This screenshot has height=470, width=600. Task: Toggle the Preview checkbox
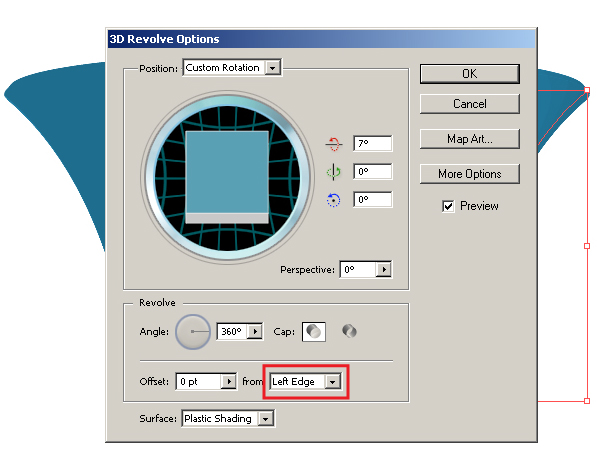pyautogui.click(x=448, y=206)
